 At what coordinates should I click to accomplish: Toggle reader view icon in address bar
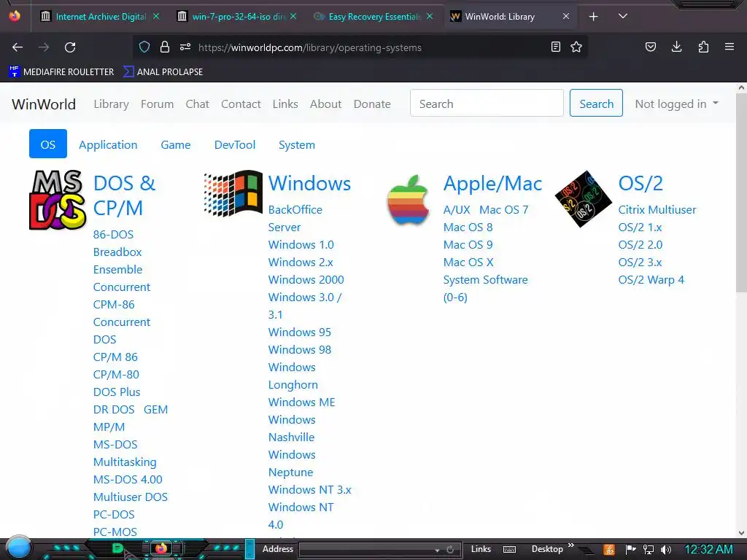click(x=555, y=47)
